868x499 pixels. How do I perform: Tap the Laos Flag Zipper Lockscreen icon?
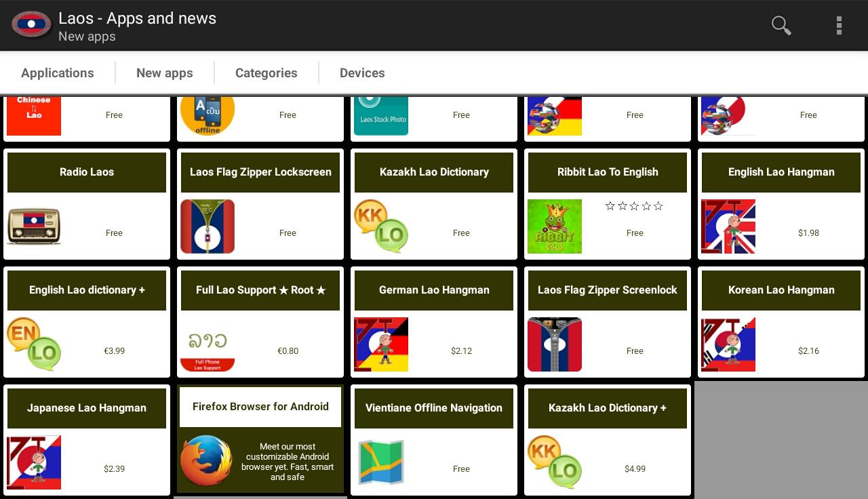(208, 226)
